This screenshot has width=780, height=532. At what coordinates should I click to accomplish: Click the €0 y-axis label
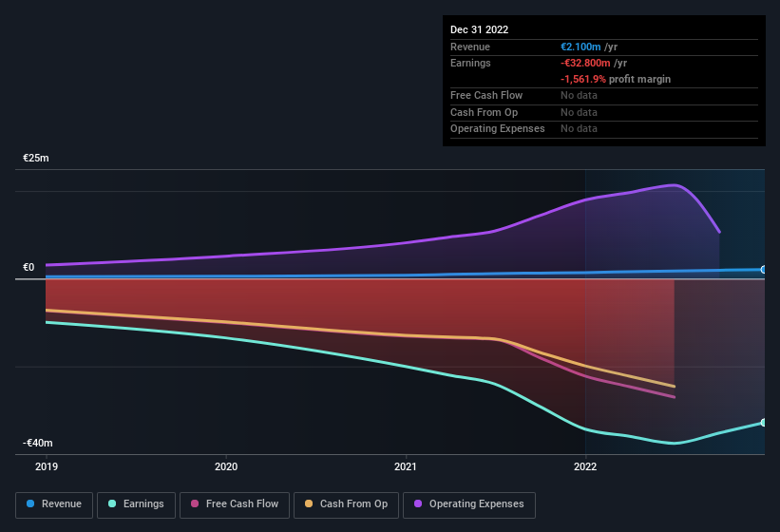click(29, 268)
